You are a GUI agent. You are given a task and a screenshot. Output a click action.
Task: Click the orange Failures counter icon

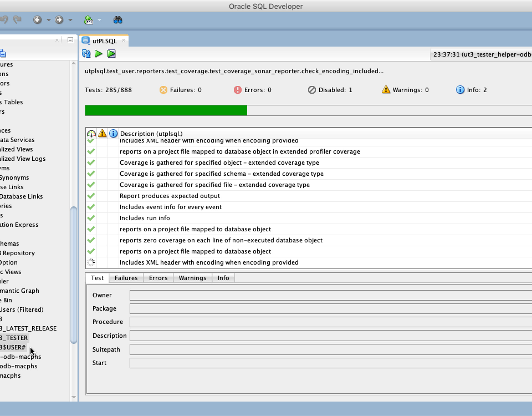[x=163, y=90]
